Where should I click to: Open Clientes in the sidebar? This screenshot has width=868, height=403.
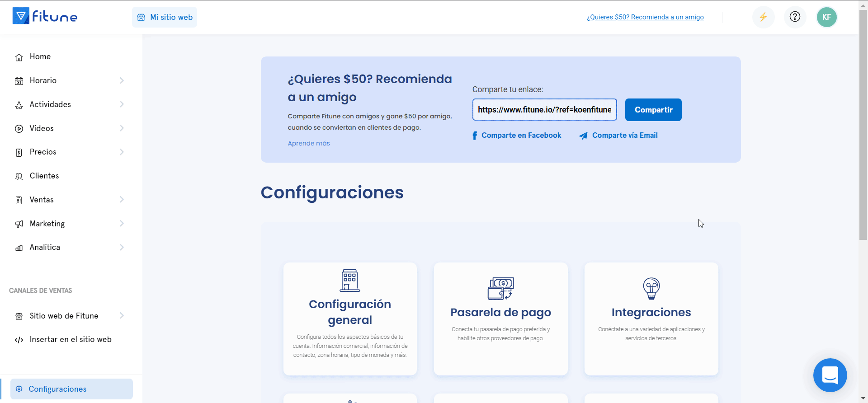(44, 176)
